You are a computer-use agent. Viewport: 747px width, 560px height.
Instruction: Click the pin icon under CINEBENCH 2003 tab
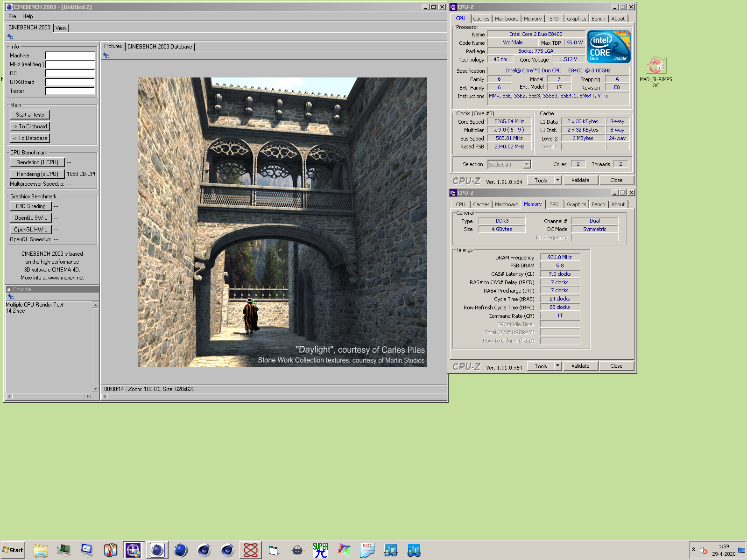[10, 37]
